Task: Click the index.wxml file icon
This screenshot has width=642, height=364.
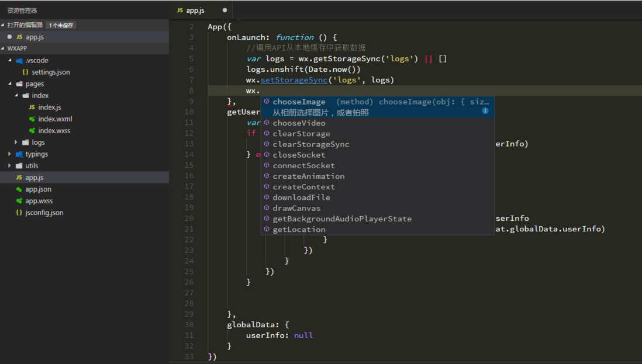Action: click(32, 119)
